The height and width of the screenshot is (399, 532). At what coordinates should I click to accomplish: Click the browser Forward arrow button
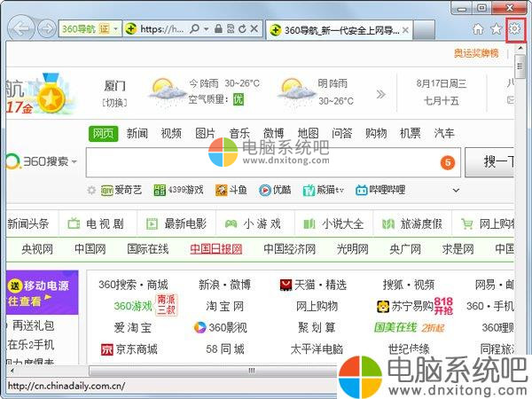[x=46, y=29]
